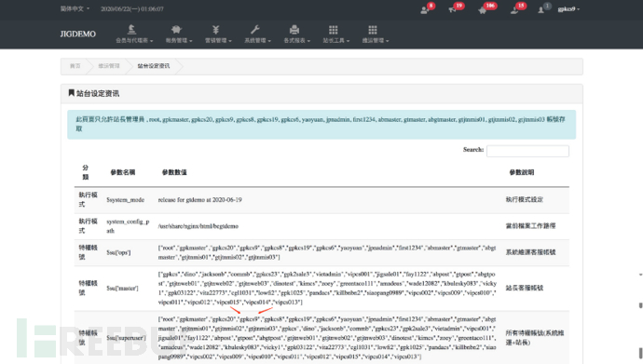
Task: Click the 特權帳號 category in $su['ops'] row
Action: tap(88, 252)
